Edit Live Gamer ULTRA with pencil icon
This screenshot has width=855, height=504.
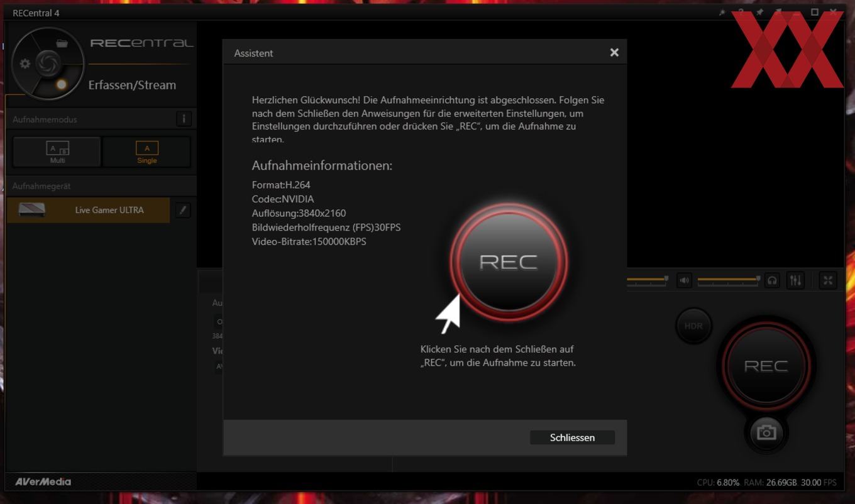(x=182, y=210)
